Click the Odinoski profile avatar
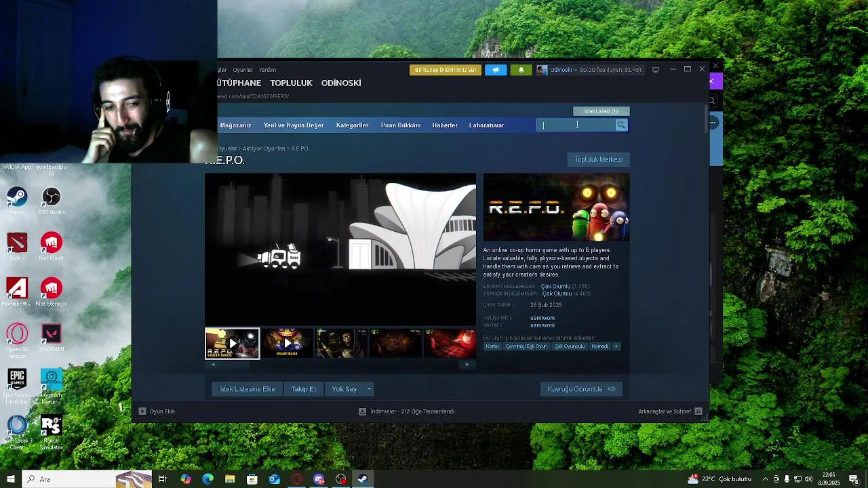868x488 pixels. (542, 70)
